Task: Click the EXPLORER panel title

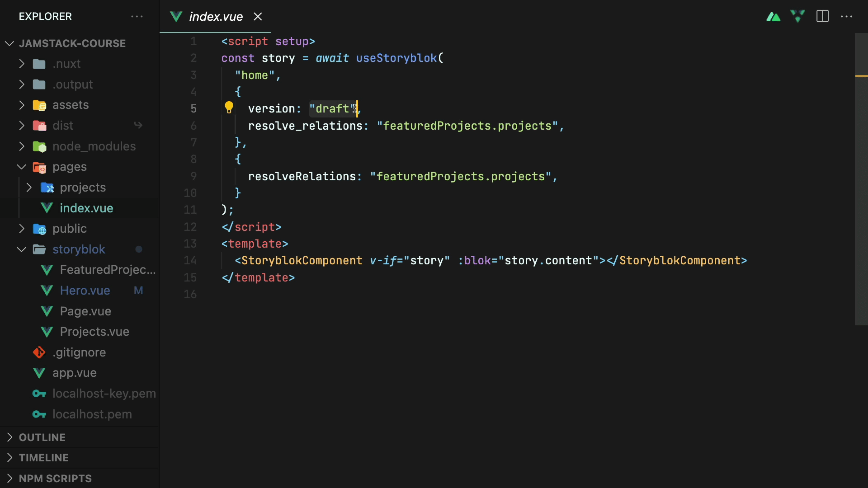Action: click(45, 17)
